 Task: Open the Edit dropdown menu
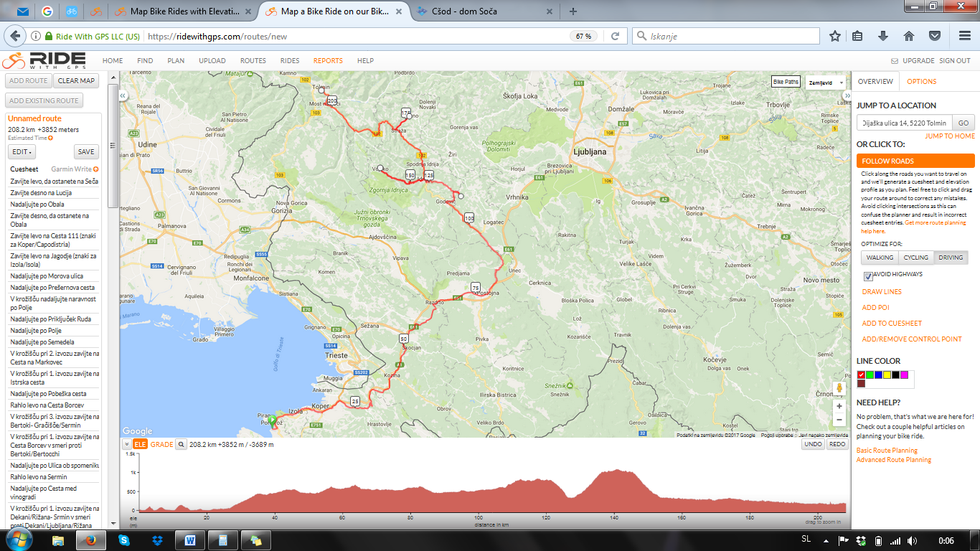(x=22, y=152)
